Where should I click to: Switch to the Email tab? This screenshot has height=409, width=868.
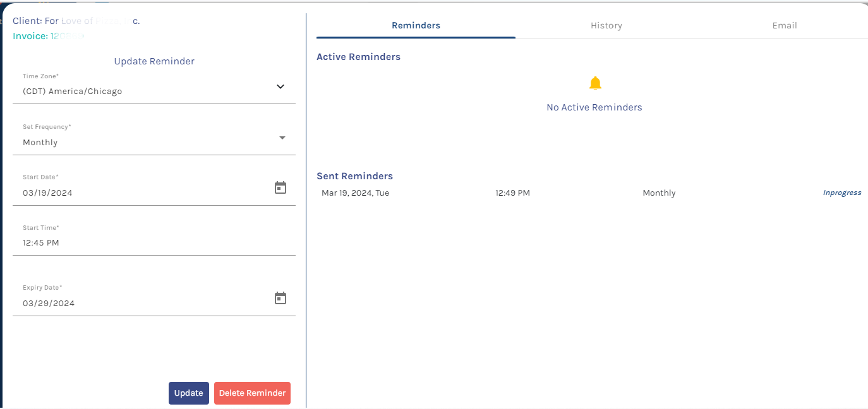point(785,26)
